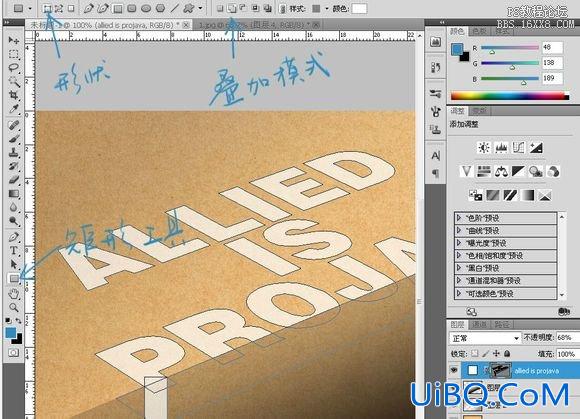Switch to the 色板 (Swatches) tab
The width and height of the screenshot is (580, 419).
pyautogui.click(x=479, y=31)
